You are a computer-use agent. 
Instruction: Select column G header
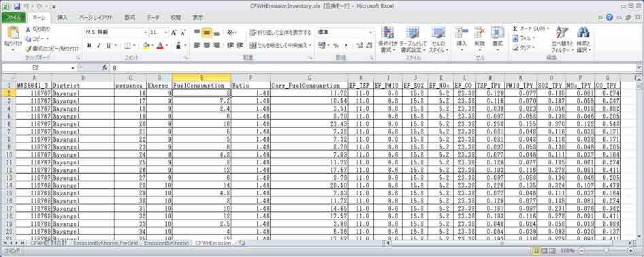click(x=309, y=78)
